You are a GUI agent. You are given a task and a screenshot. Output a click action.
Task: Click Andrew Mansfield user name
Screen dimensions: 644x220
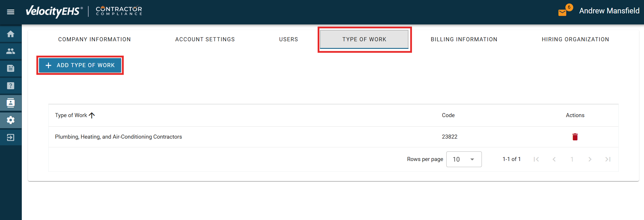pos(609,11)
